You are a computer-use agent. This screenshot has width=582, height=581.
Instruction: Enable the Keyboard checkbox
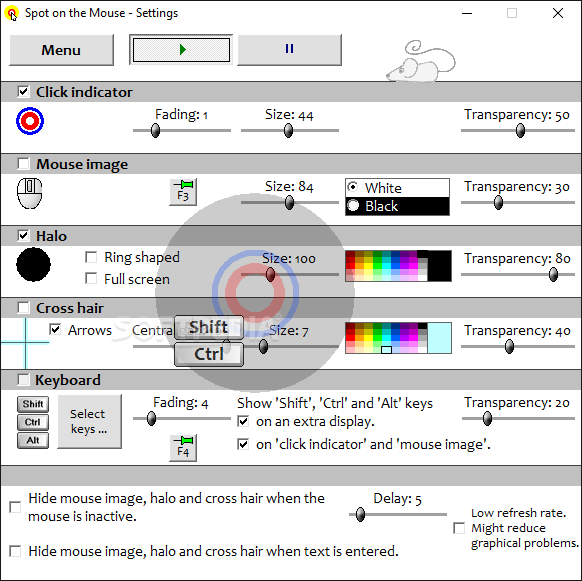click(23, 380)
